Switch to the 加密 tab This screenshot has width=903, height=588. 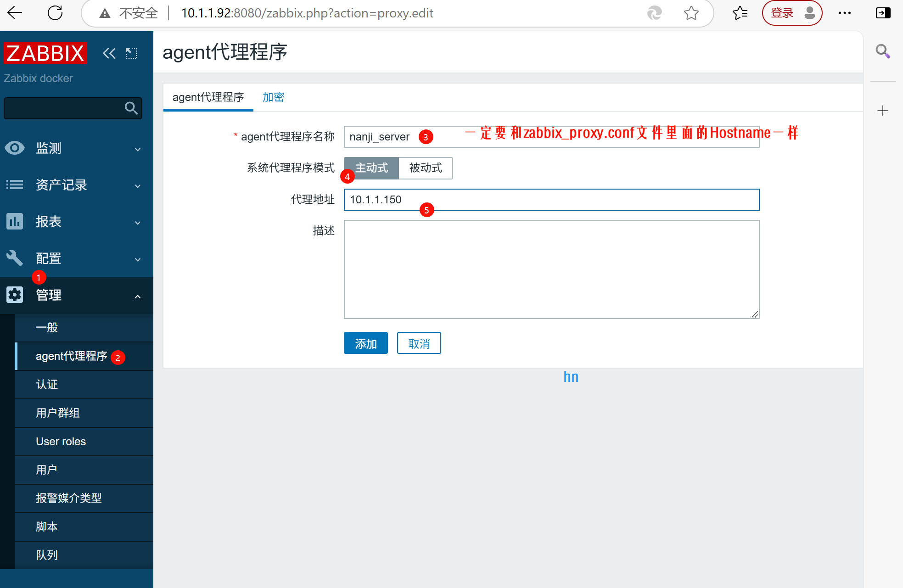click(273, 97)
